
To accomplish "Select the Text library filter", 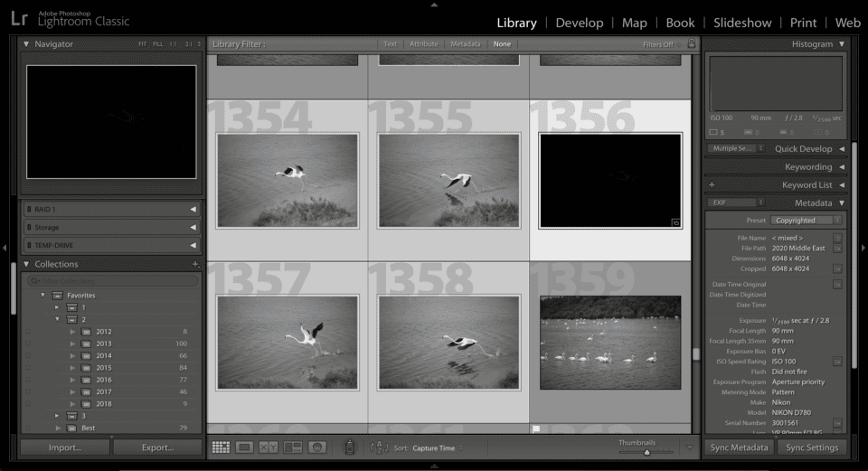I will [391, 44].
